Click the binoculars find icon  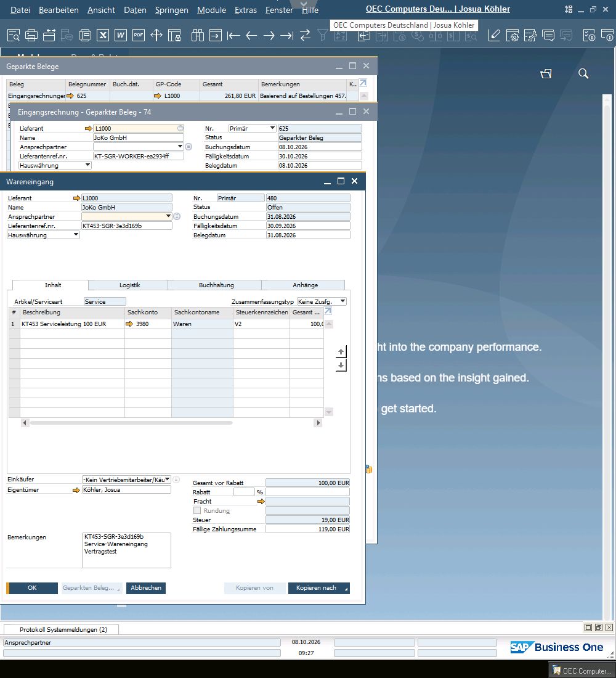coord(198,36)
